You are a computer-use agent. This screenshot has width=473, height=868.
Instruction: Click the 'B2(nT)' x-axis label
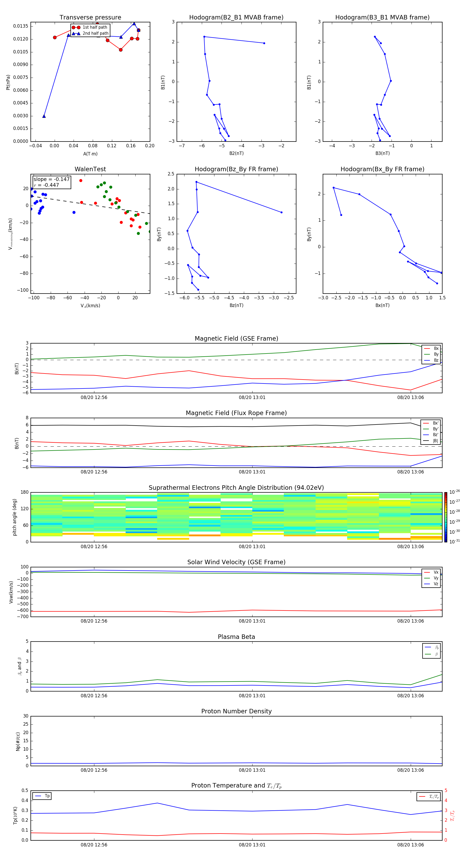[236, 154]
